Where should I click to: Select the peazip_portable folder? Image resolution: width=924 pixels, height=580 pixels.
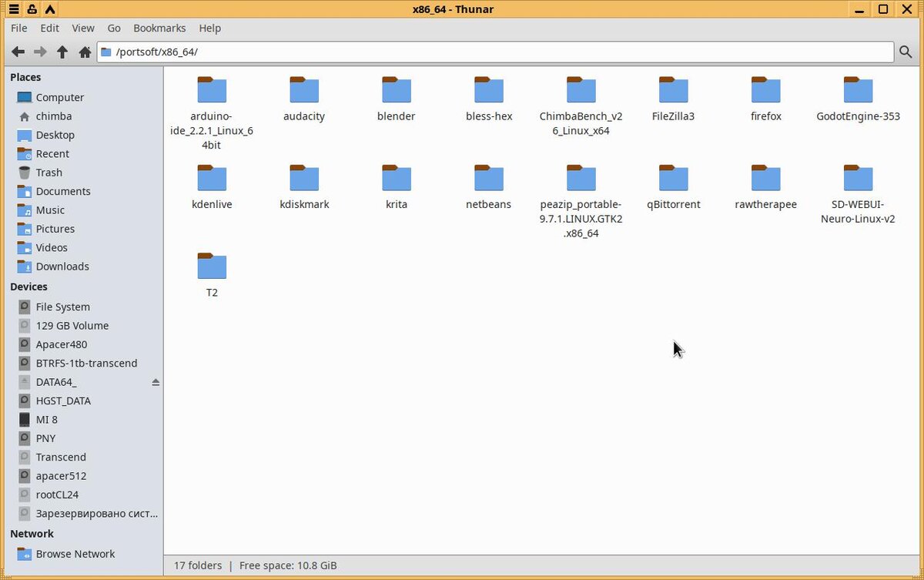tap(581, 201)
